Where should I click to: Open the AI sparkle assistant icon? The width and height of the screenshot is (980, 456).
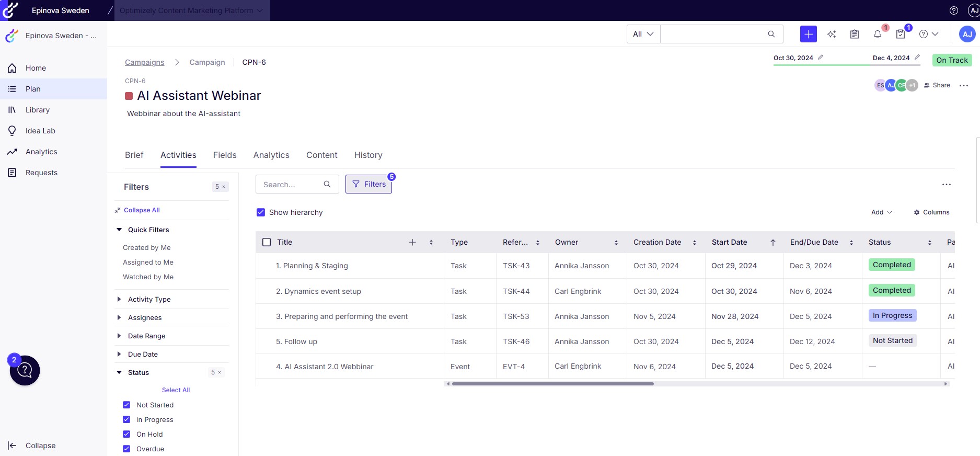pyautogui.click(x=832, y=34)
